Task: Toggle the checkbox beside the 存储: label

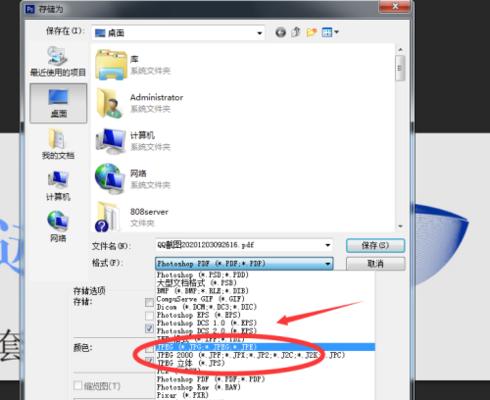Action: coord(149,303)
